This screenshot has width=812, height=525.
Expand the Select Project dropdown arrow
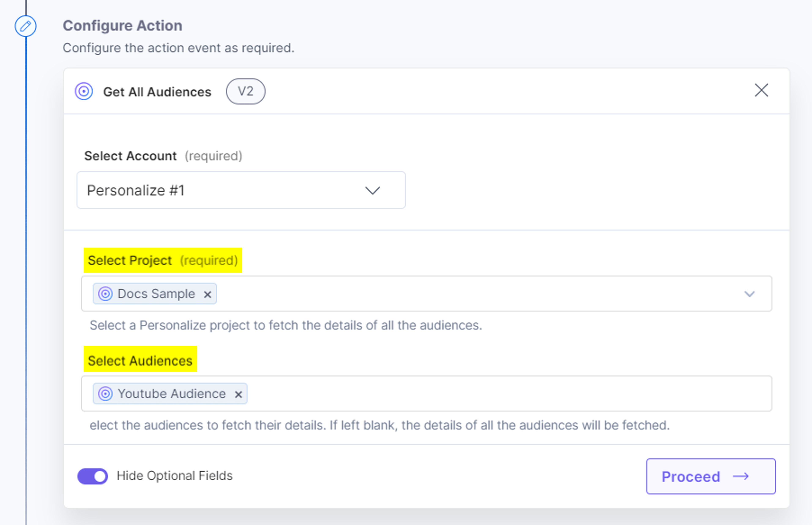749,294
